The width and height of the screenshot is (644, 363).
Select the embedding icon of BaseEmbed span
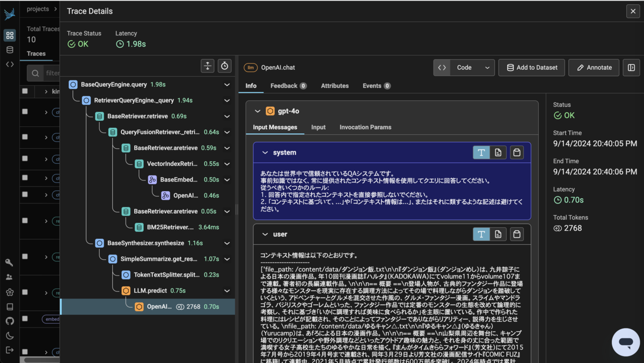point(152,179)
